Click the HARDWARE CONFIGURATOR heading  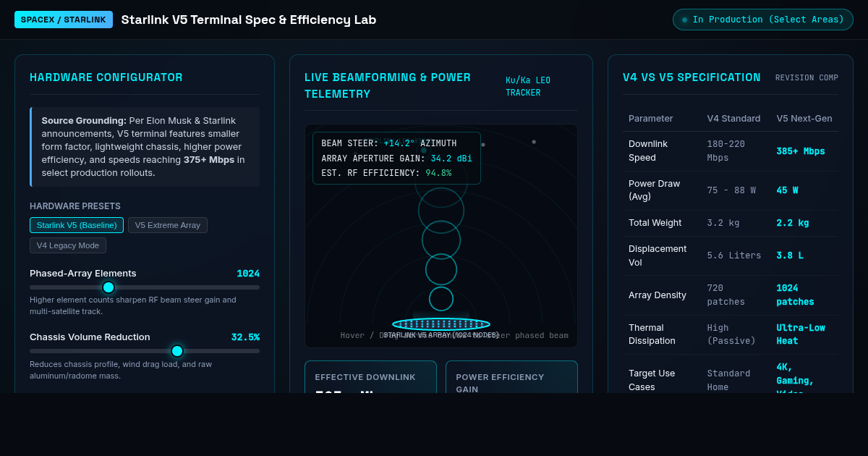106,77
